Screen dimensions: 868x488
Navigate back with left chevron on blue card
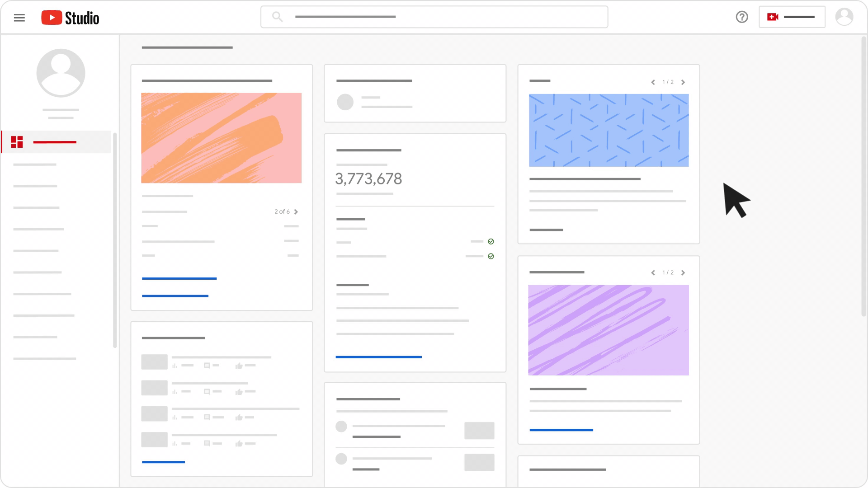pos(653,82)
